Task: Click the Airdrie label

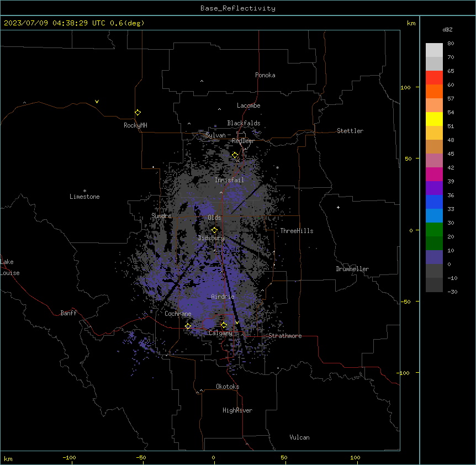Action: pos(223,297)
